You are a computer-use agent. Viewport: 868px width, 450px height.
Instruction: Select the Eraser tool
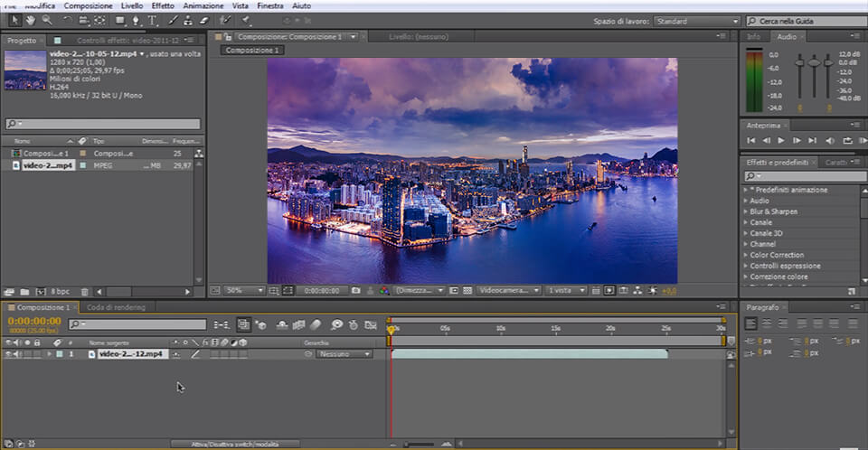pyautogui.click(x=203, y=21)
